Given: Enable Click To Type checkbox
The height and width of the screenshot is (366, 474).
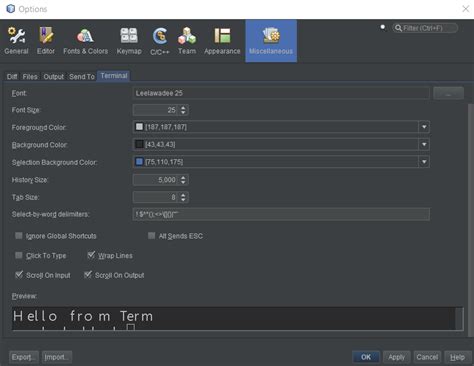Looking at the screenshot, I should [19, 255].
